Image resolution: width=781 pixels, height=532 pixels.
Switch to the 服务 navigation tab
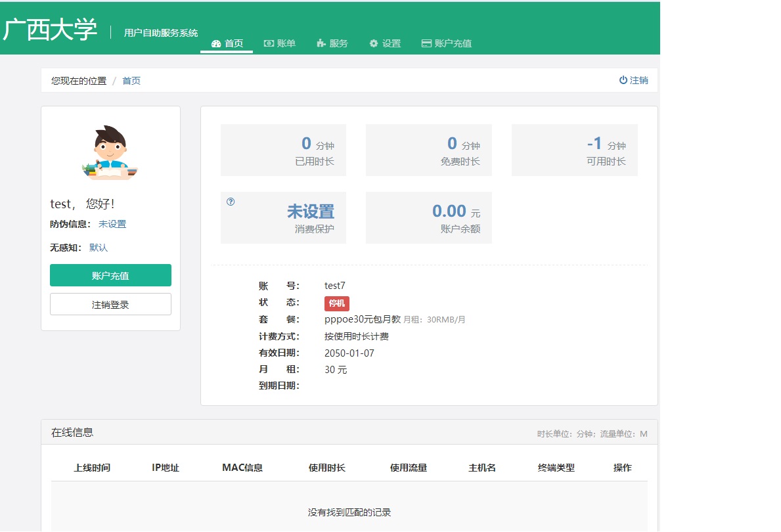point(339,43)
